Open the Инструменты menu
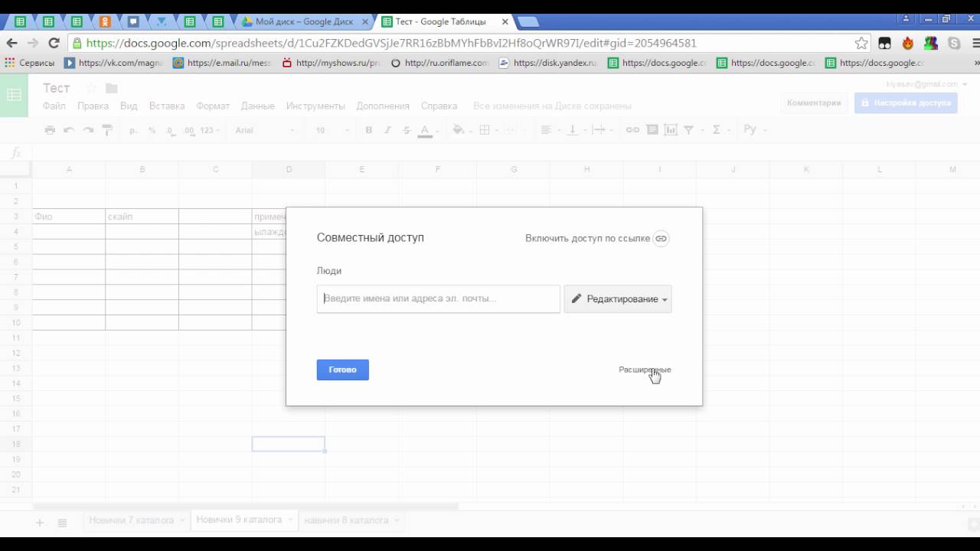 [x=315, y=106]
